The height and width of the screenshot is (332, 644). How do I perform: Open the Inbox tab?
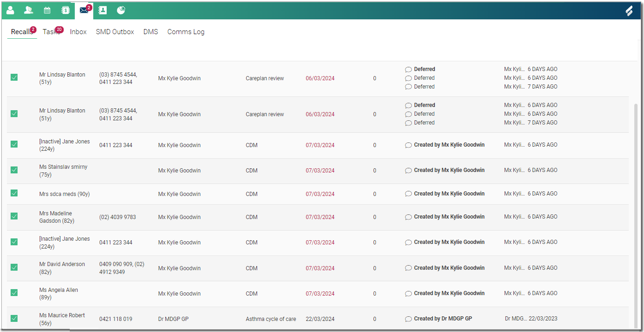click(x=78, y=32)
